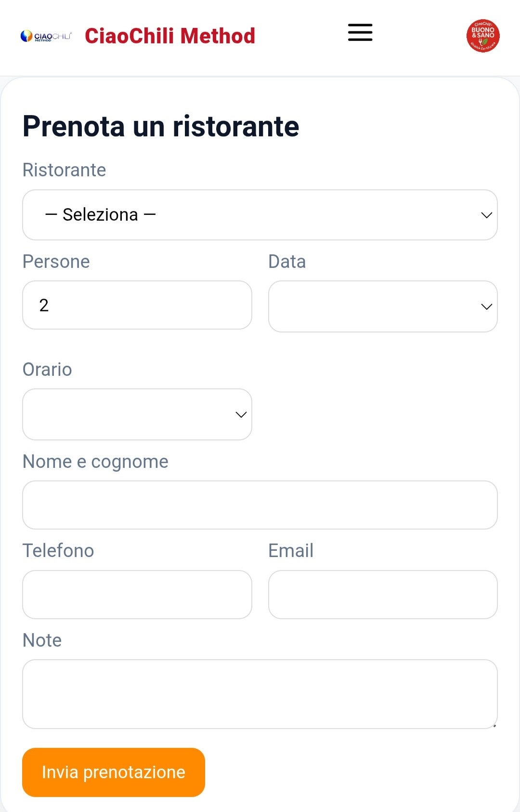The image size is (520, 812).
Task: Click the CiaoChili logo icon
Action: (x=46, y=36)
